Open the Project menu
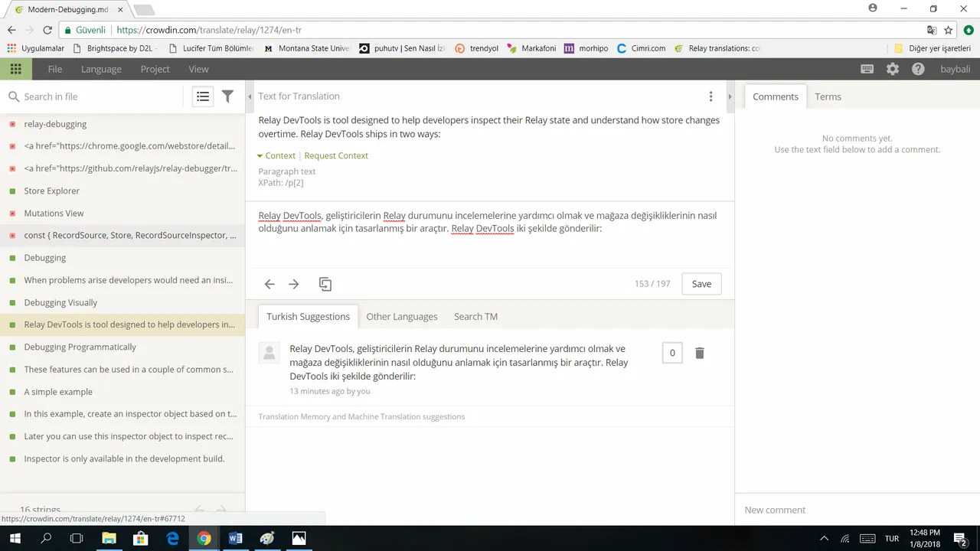 (x=155, y=69)
